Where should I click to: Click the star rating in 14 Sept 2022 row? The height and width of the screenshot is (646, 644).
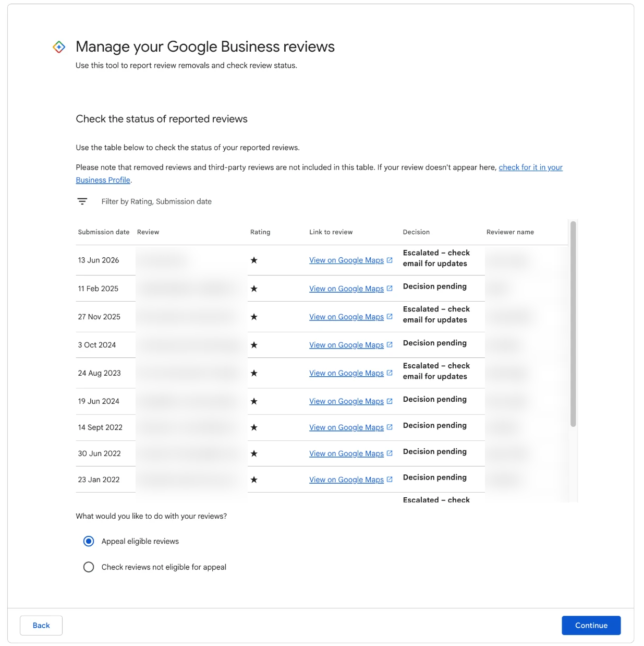click(x=254, y=427)
